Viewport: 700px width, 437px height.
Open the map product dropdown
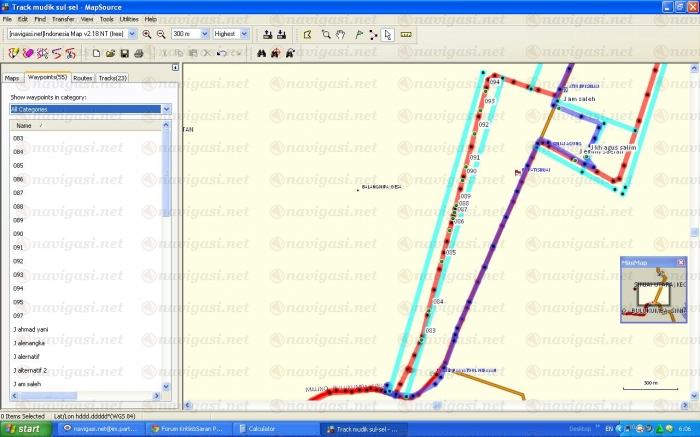click(x=134, y=33)
